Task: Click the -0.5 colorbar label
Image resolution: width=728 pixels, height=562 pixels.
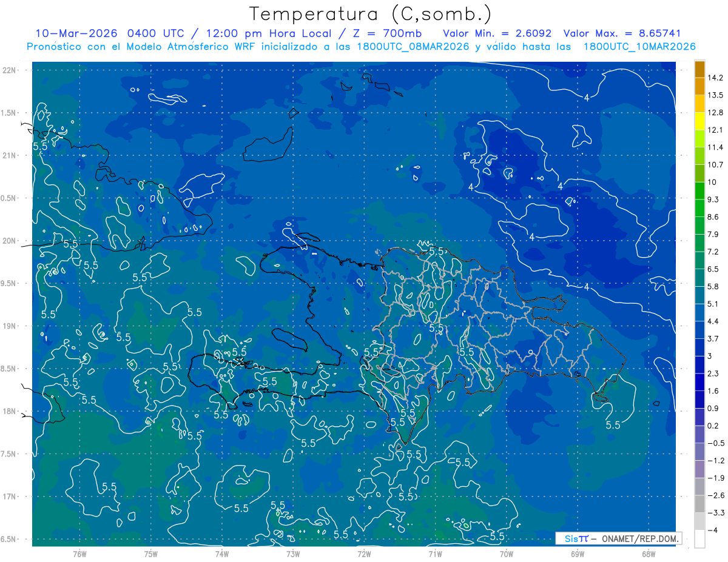Action: tap(715, 443)
